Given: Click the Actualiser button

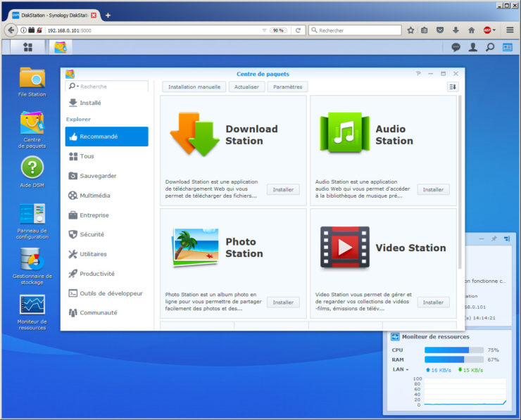Looking at the screenshot, I should (246, 87).
